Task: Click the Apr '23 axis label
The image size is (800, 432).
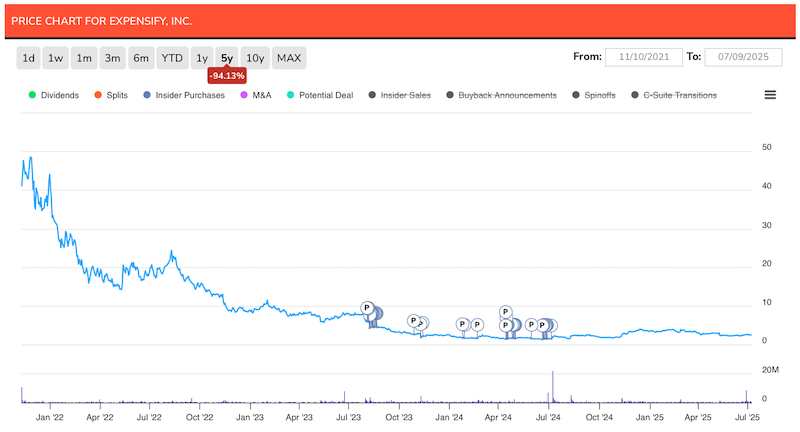Action: coord(299,417)
